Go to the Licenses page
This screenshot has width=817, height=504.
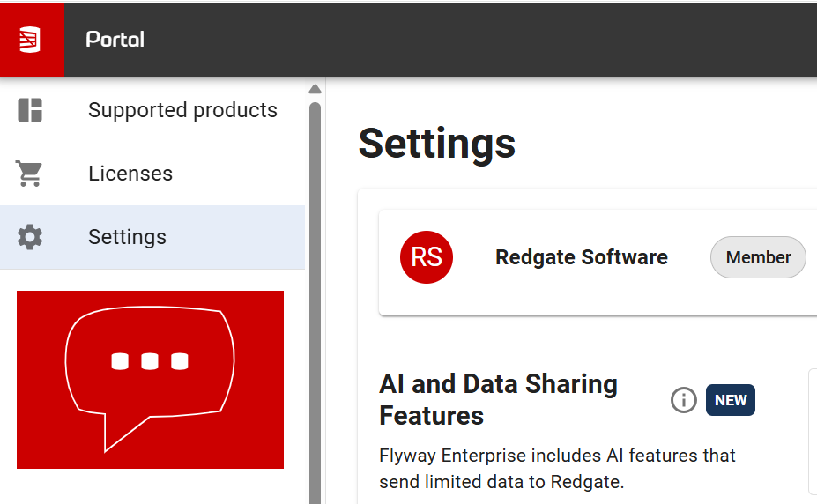point(130,174)
